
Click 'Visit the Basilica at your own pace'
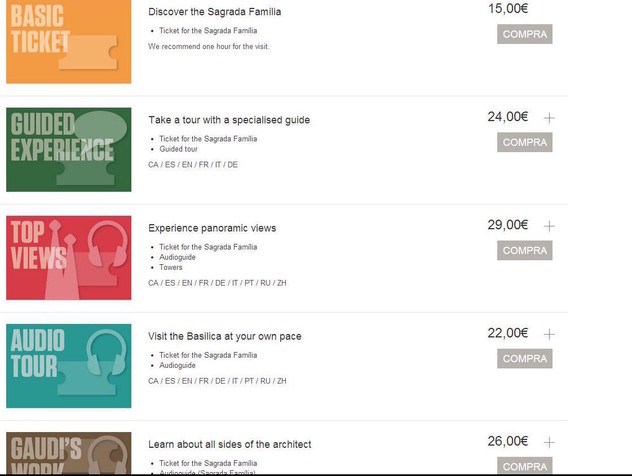coord(225,336)
